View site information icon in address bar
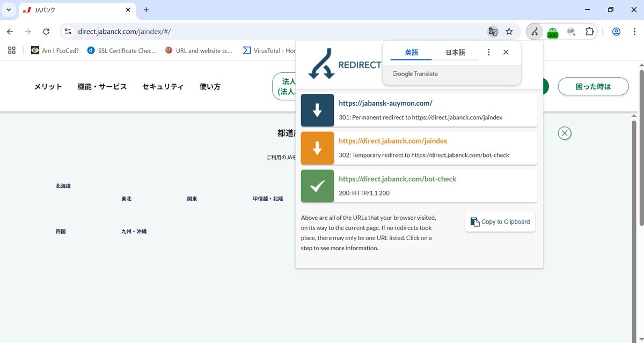The width and height of the screenshot is (644, 343). 68,32
